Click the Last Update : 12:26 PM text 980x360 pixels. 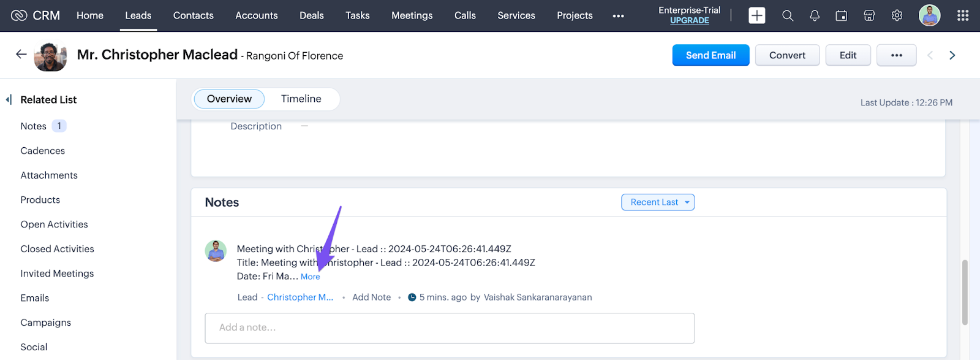[x=907, y=102]
